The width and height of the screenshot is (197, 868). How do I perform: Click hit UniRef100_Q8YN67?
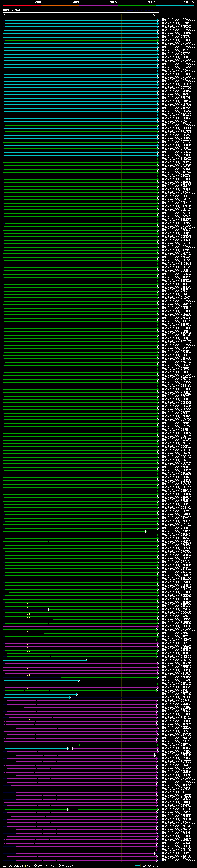coord(177,751)
